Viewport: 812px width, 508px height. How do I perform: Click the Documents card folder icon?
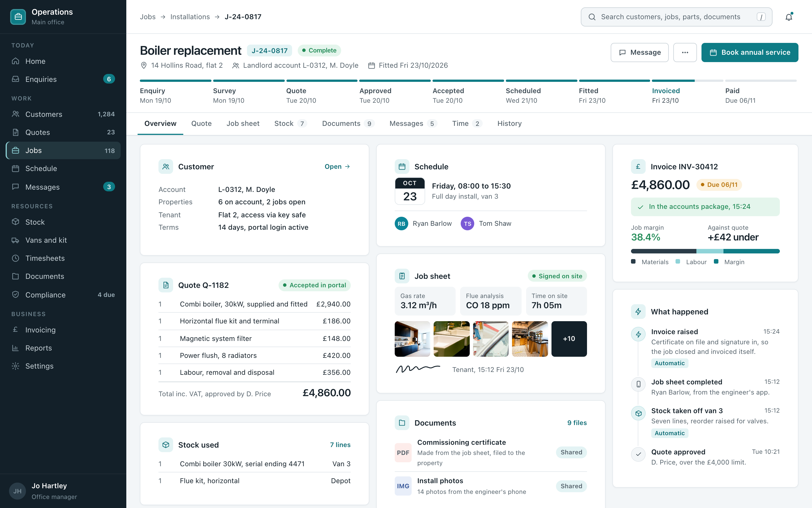pos(402,423)
